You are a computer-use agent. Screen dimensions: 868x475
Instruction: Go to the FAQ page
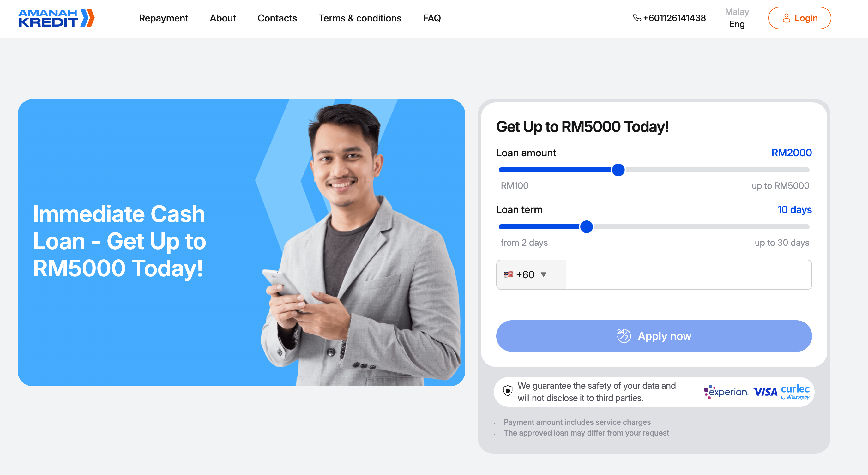click(432, 18)
